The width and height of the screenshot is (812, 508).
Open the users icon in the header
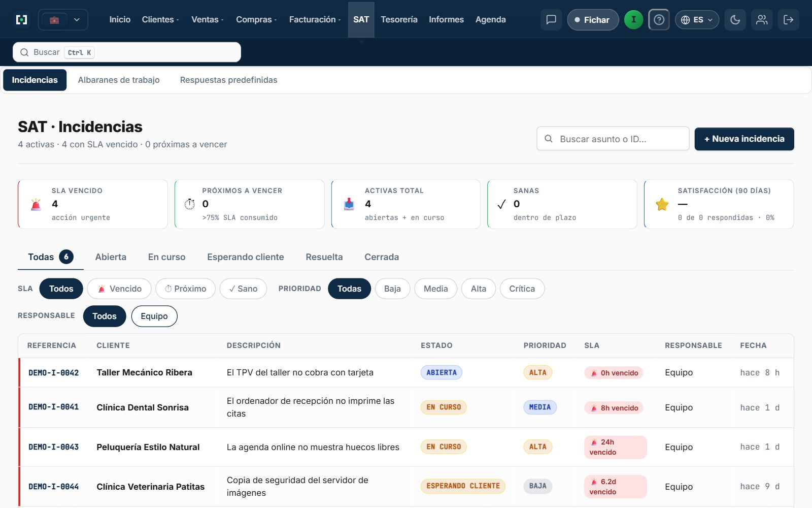tap(762, 20)
